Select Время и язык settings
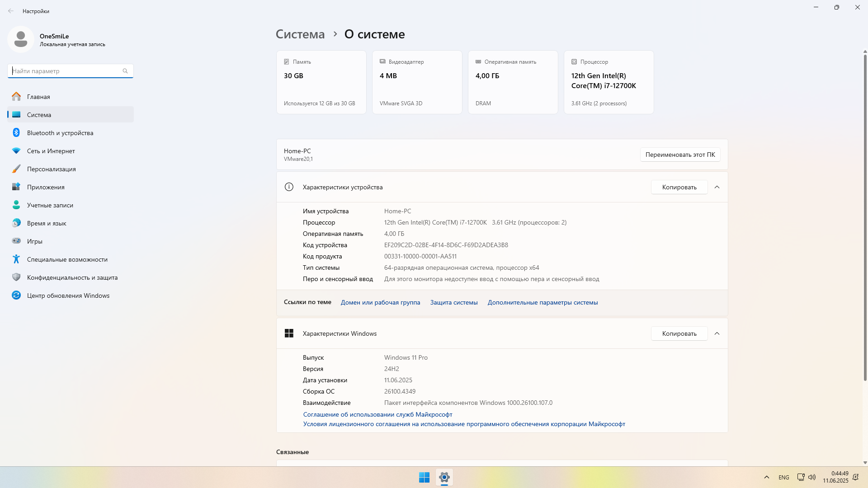This screenshot has width=868, height=488. (x=47, y=223)
